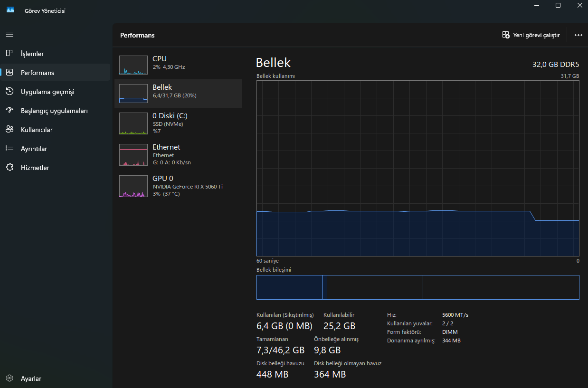
Task: Select the 0 Diski (C:) item
Action: click(178, 123)
